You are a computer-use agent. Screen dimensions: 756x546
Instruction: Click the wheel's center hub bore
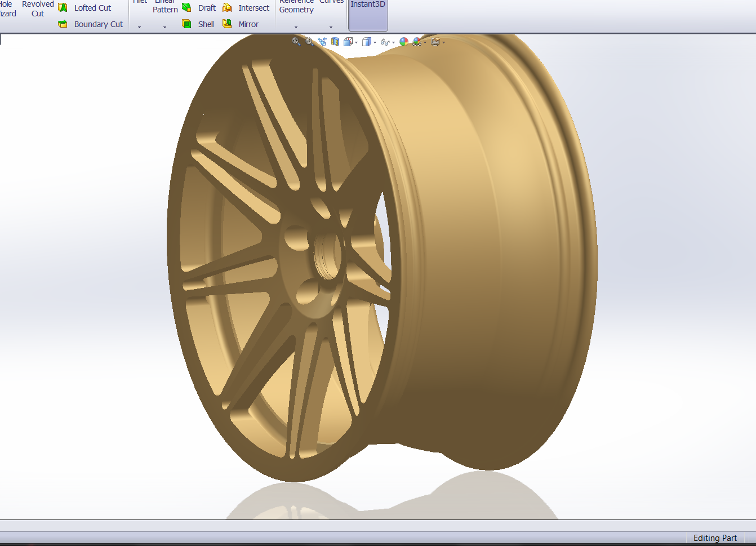point(328,256)
